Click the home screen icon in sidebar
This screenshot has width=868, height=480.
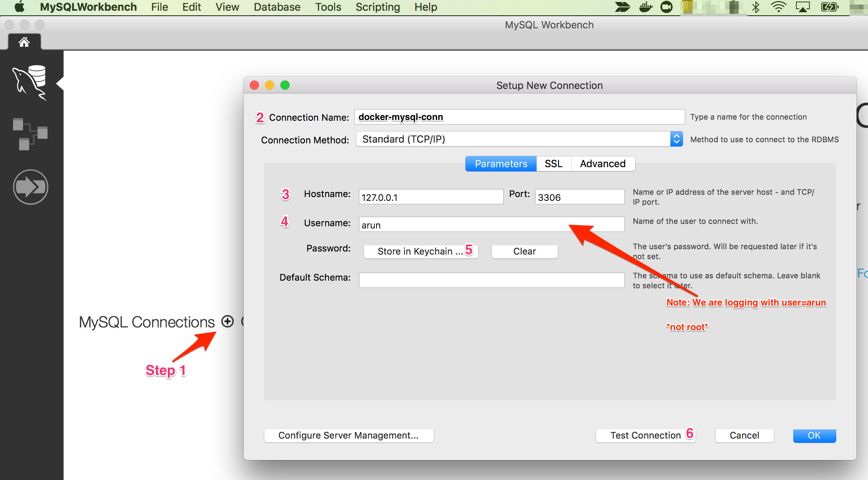pos(24,42)
